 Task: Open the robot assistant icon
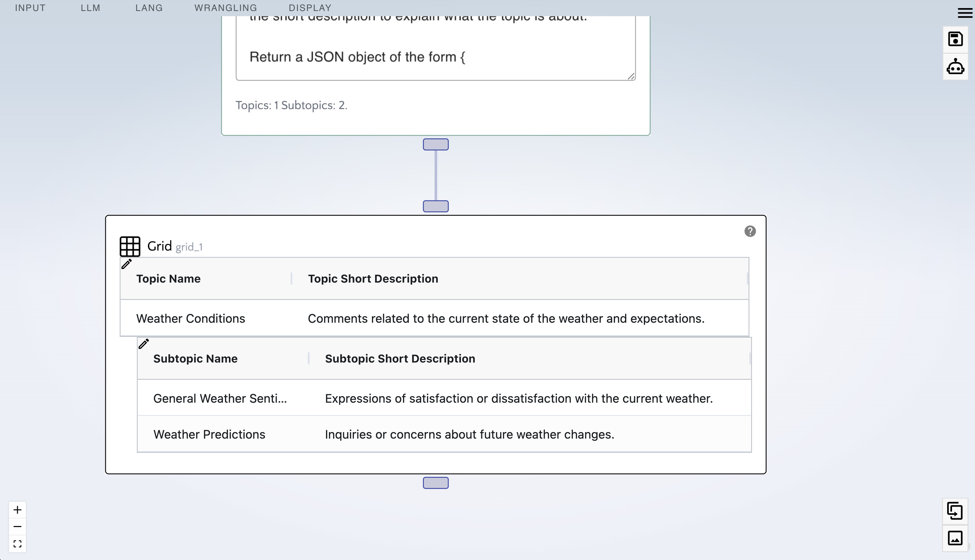(955, 67)
